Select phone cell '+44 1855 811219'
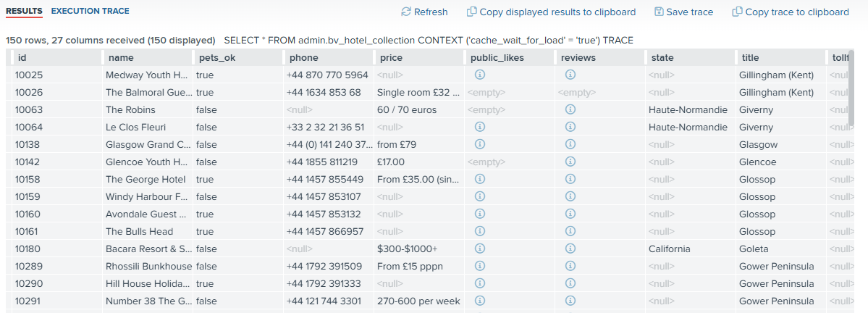868x313 pixels. tap(328, 161)
